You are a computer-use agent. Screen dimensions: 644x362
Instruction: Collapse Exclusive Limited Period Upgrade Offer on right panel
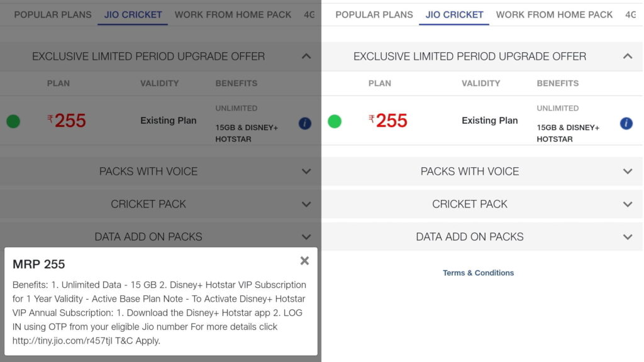coord(628,56)
